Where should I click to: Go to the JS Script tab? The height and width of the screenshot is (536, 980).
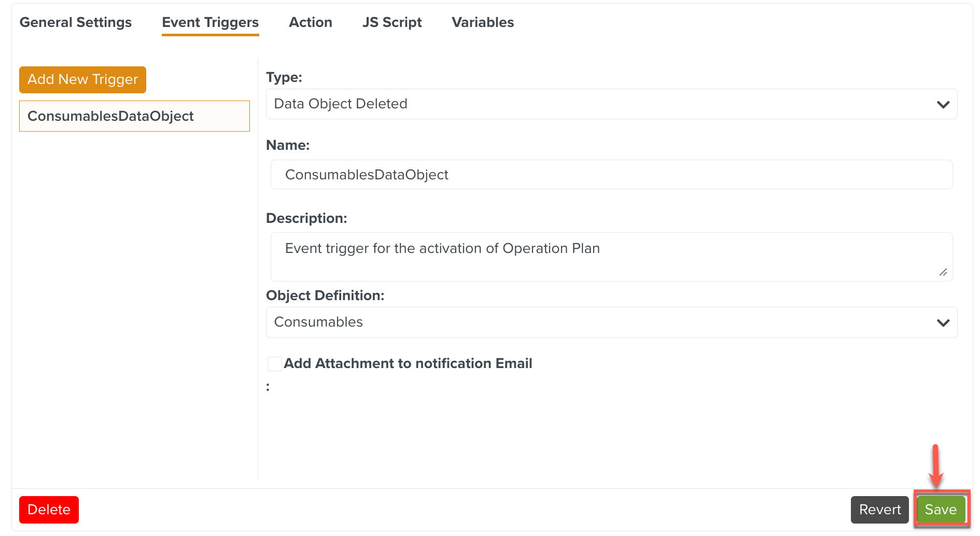(x=392, y=22)
